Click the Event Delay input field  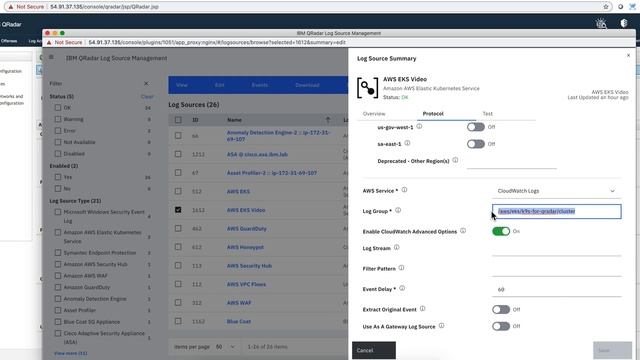(557, 289)
